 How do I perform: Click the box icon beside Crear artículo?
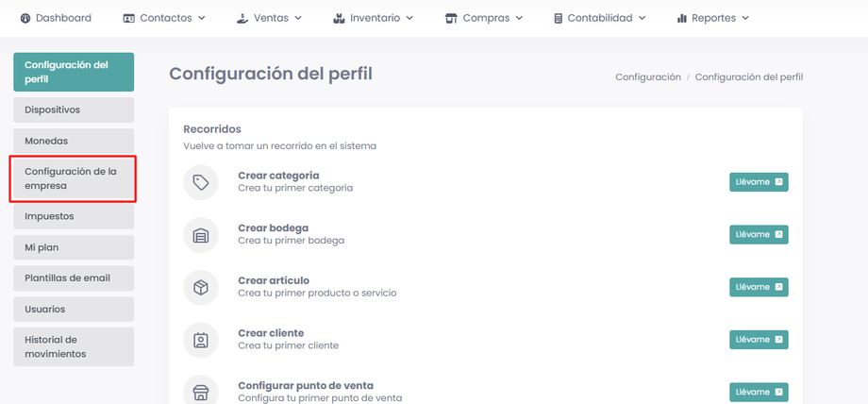pyautogui.click(x=200, y=287)
